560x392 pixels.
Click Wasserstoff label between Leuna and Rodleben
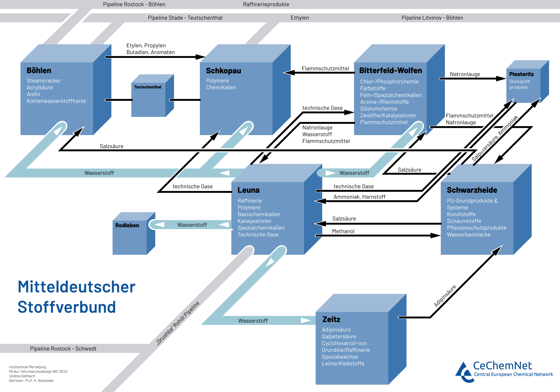[x=192, y=225]
